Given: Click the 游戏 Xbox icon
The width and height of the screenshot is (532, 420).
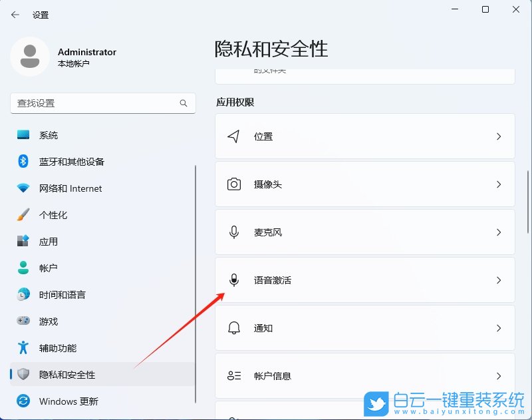Looking at the screenshot, I should point(24,321).
